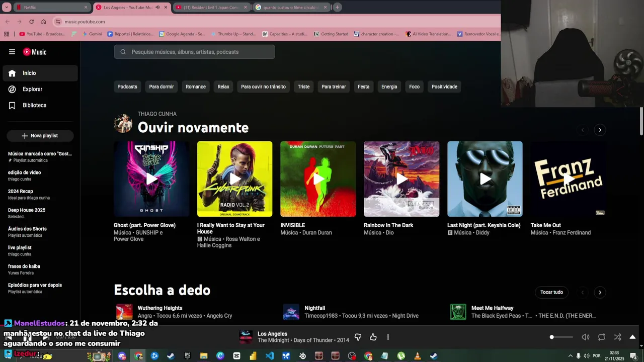
Task: Open Google Agenda bookmark
Action: click(182, 34)
